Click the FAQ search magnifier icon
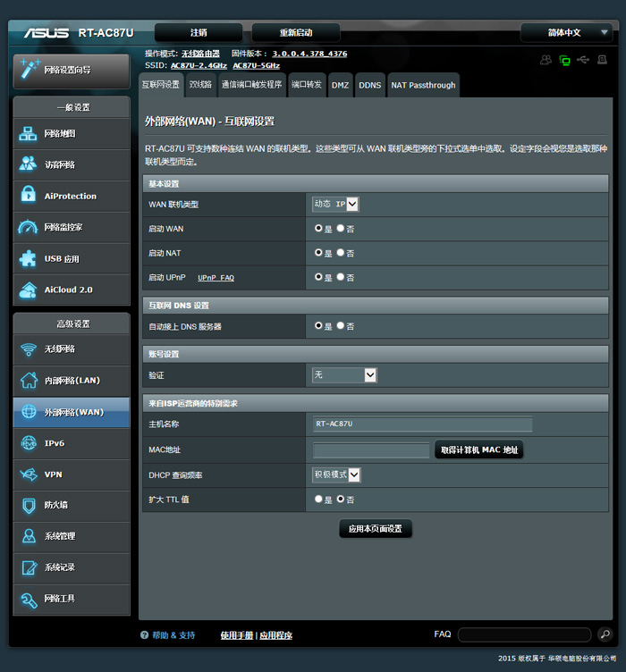Image resolution: width=626 pixels, height=672 pixels. pos(605,634)
